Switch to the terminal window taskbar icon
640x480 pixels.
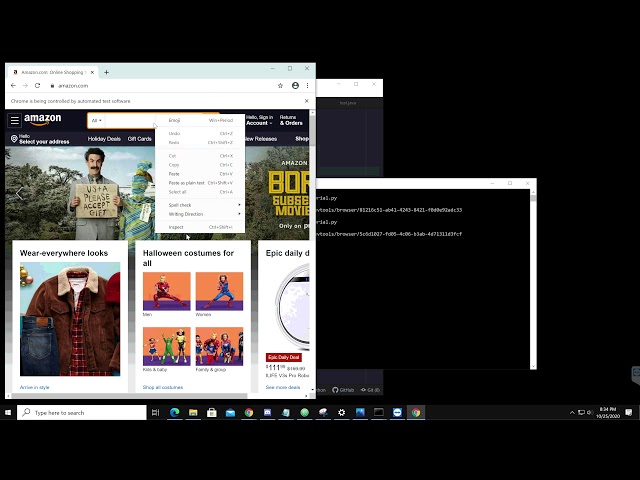pos(379,413)
